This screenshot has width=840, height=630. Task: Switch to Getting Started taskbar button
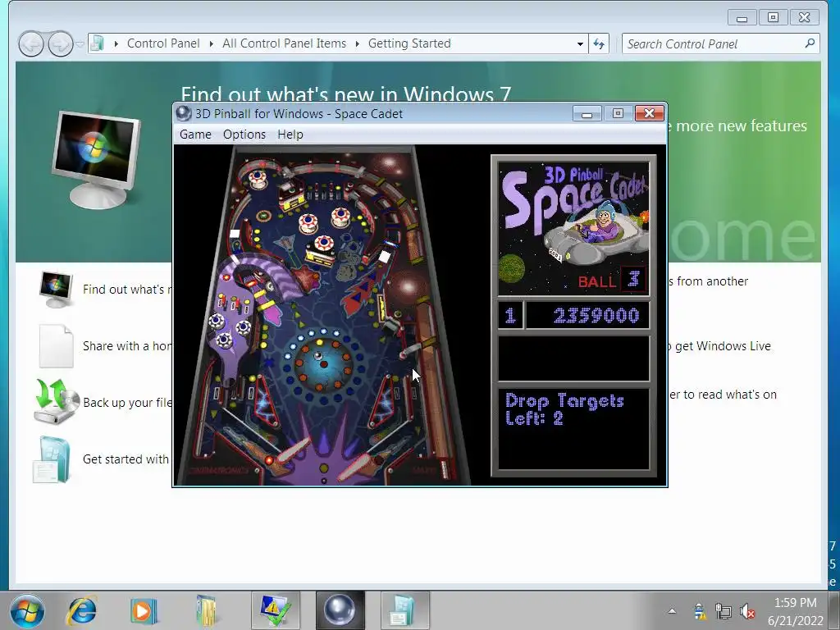coord(405,610)
